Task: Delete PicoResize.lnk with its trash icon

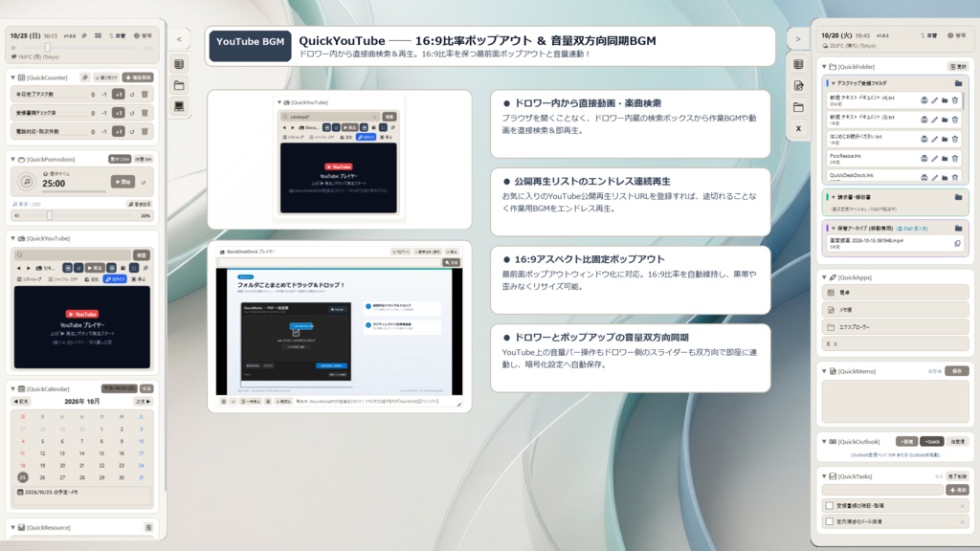Action: [955, 158]
